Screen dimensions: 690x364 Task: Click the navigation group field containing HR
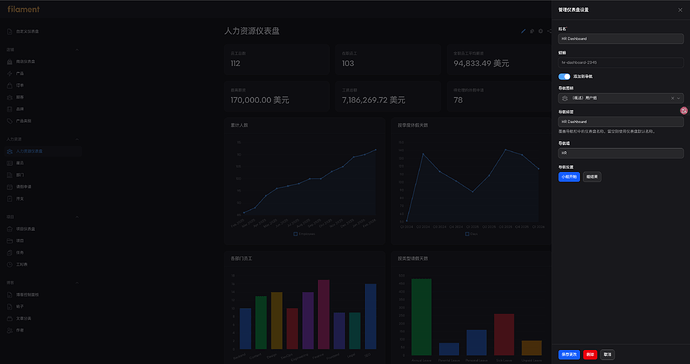(x=621, y=153)
